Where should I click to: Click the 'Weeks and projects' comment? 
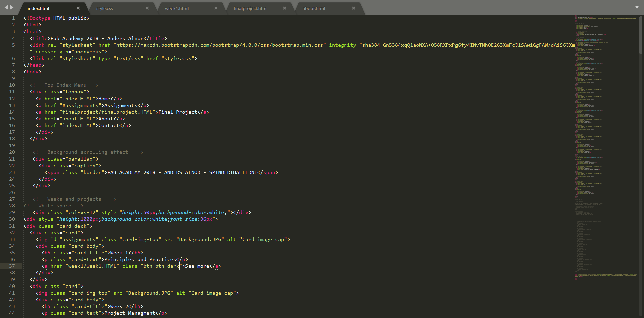[x=74, y=199]
